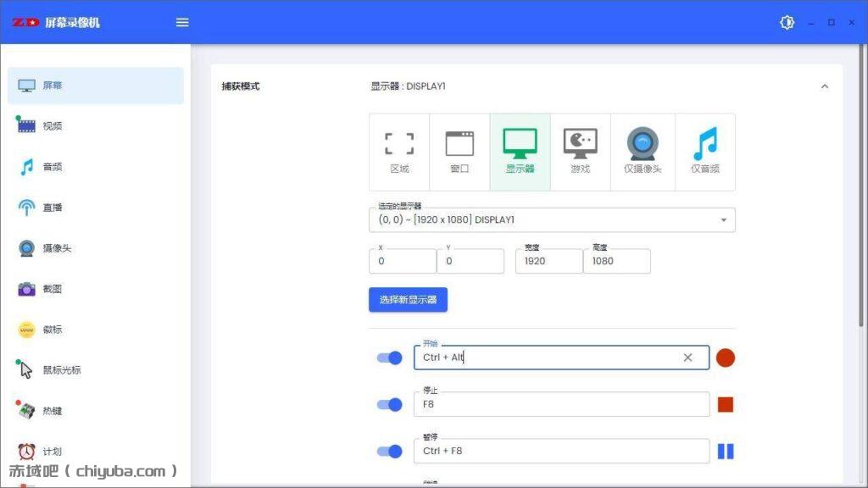Select the 游戏 game capture mode
Screen dimensions: 868x488
click(x=581, y=151)
